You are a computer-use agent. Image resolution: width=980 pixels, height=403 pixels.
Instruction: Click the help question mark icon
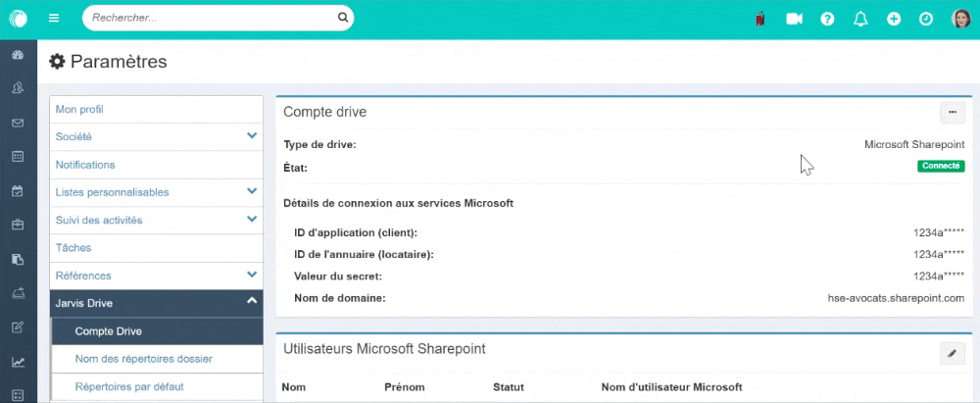pyautogui.click(x=827, y=19)
